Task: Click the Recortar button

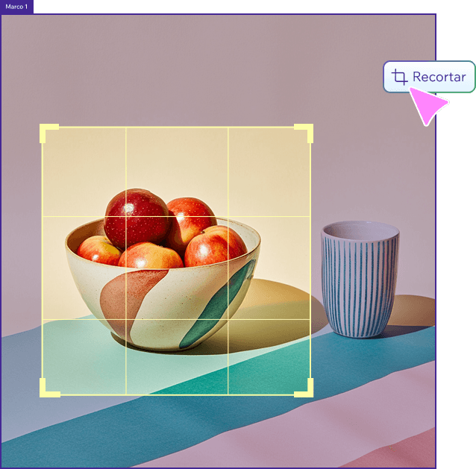Action: 429,77
